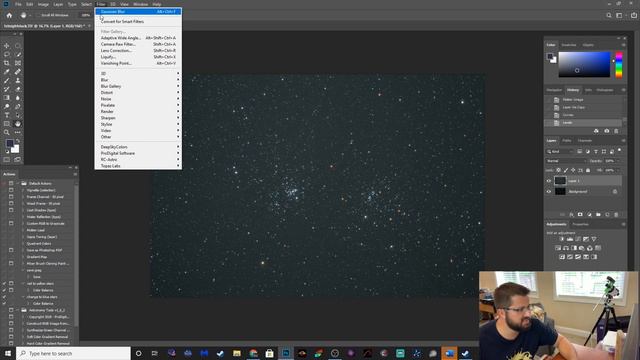Click the hue slider strip in Color panel
640x360 pixels.
(x=619, y=64)
